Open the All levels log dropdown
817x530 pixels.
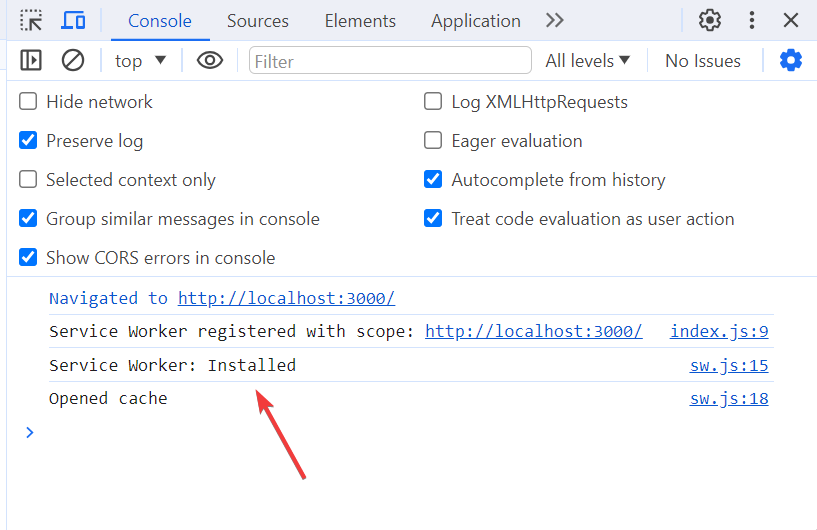pos(588,61)
